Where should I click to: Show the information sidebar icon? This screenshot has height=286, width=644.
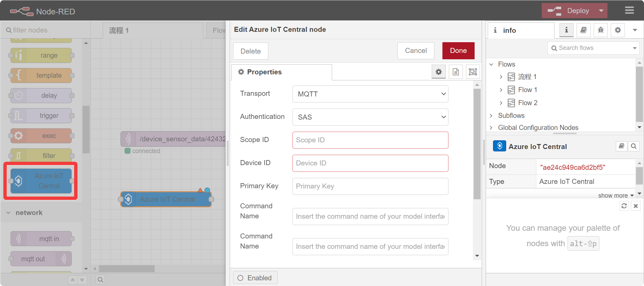pos(566,30)
